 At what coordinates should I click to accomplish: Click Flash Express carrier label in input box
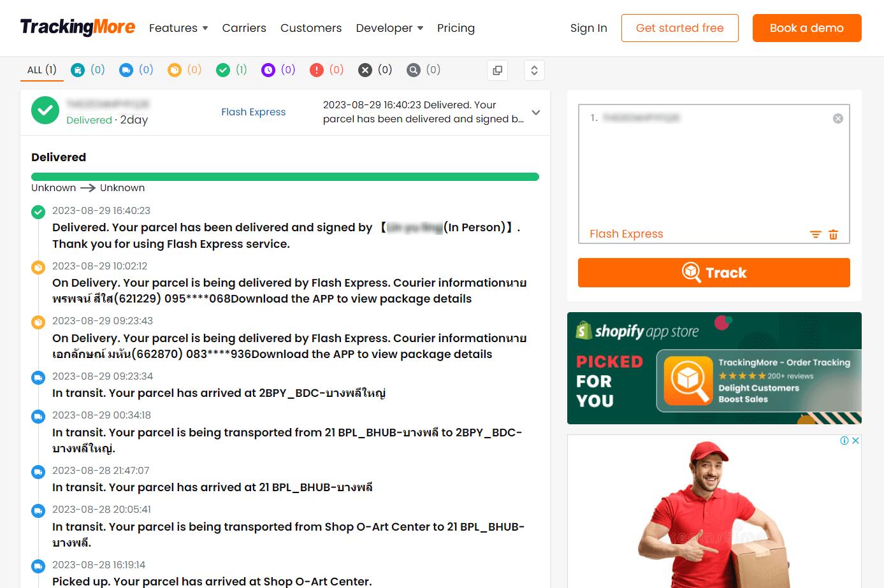click(x=627, y=234)
